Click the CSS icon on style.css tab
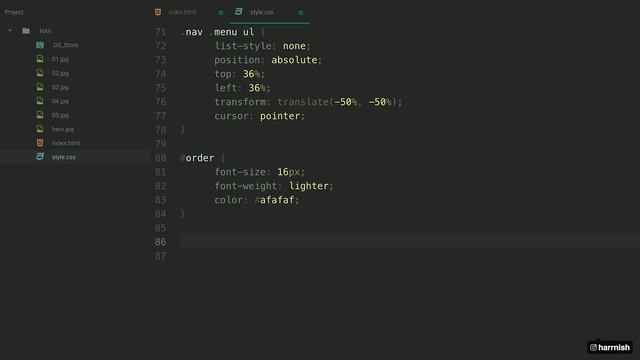 [x=238, y=11]
